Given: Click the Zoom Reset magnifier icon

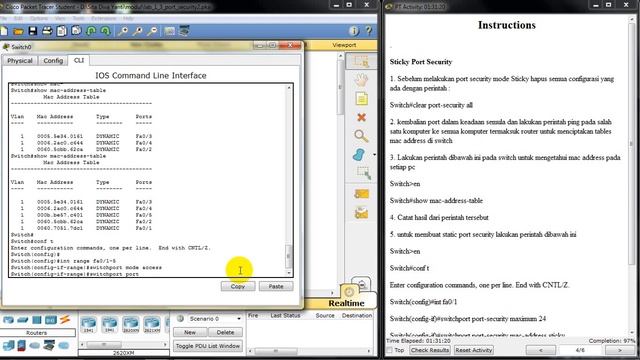Looking at the screenshot, I should coord(138,31).
